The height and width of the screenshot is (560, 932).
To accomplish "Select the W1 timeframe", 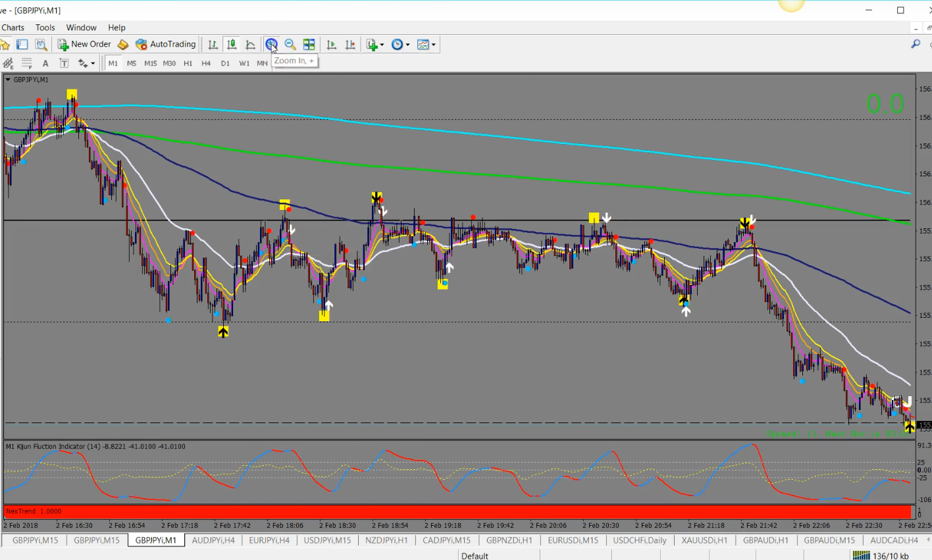I will coord(244,63).
